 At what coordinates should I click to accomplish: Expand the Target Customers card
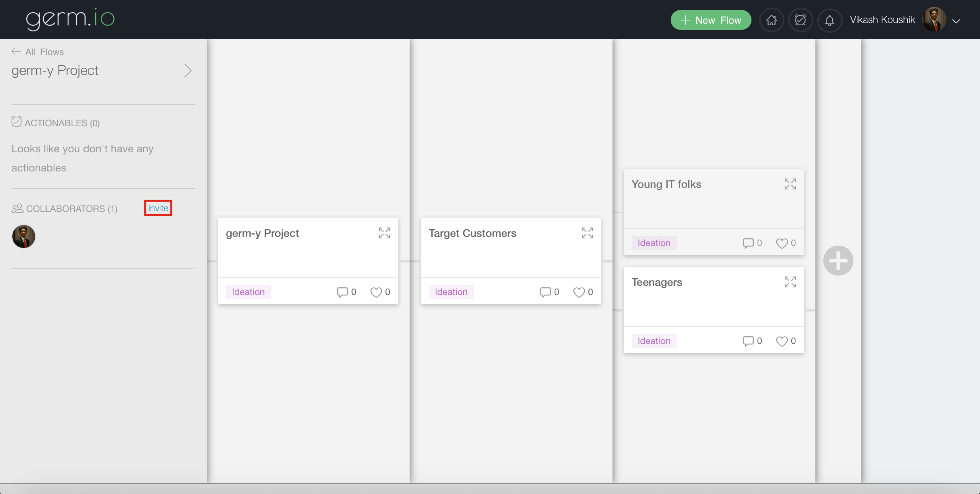(587, 233)
